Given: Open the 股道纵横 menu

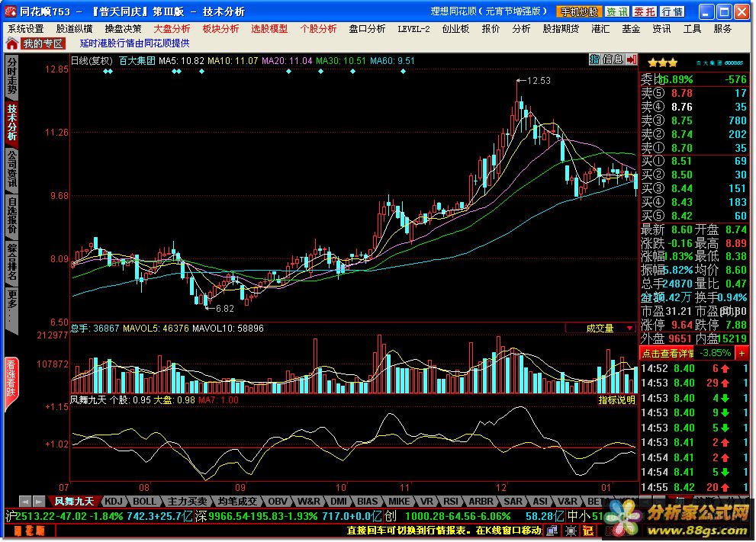Looking at the screenshot, I should pos(74,29).
